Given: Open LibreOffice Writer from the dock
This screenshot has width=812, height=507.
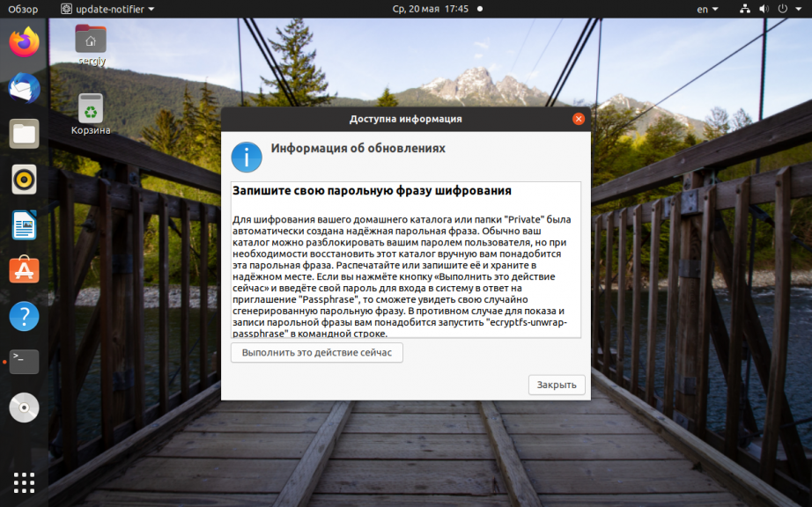Looking at the screenshot, I should point(24,225).
